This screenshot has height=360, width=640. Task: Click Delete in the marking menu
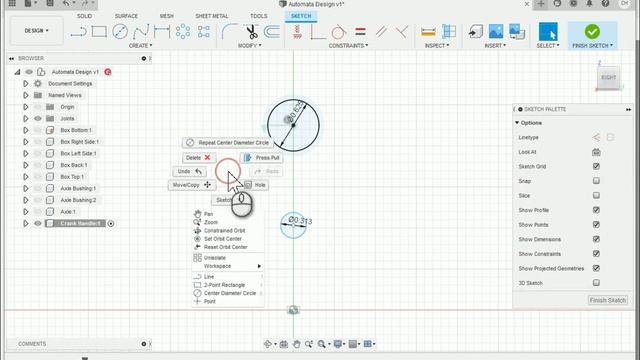click(199, 158)
